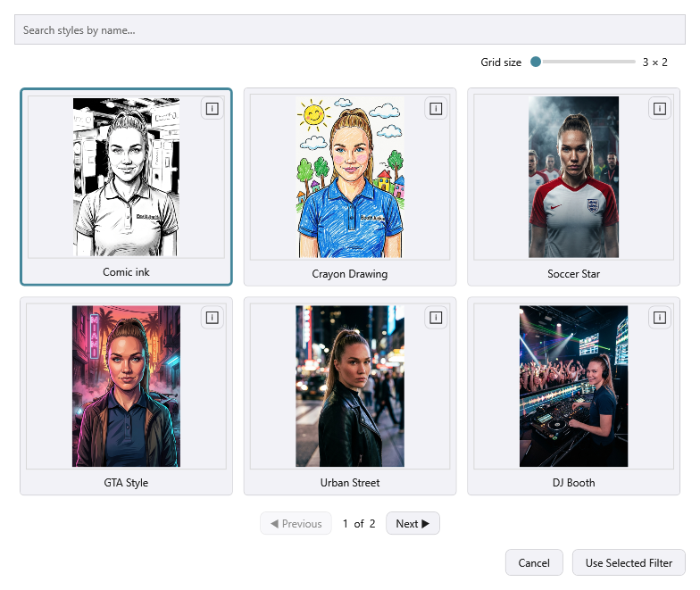Confirm with Use Selected Filter button

coord(629,562)
